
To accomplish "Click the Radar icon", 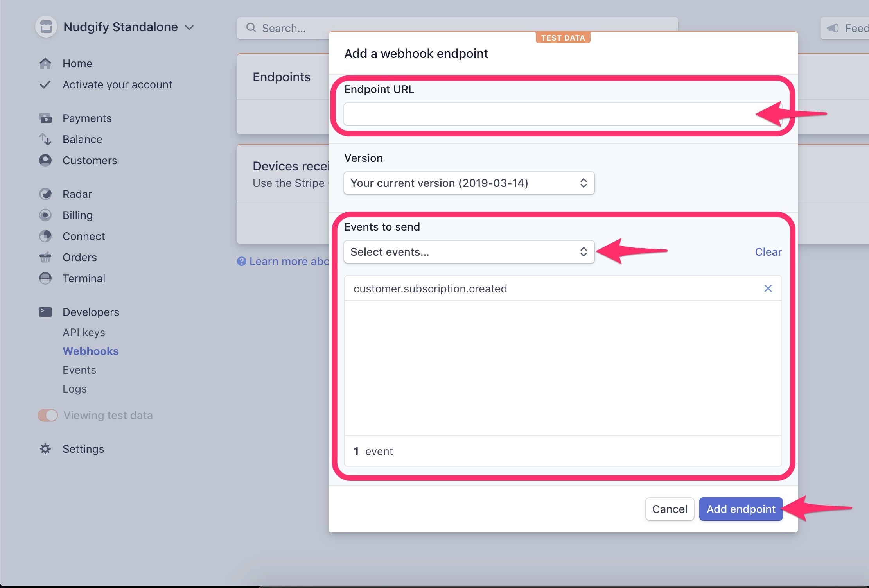I will pyautogui.click(x=45, y=194).
